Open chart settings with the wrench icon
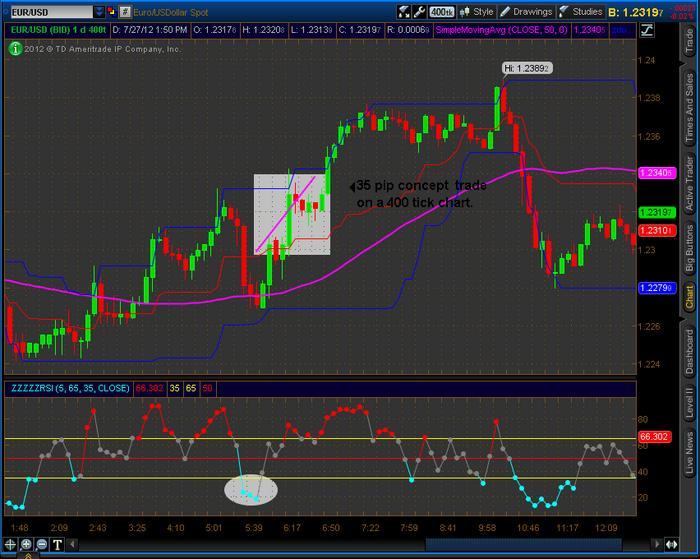This screenshot has width=700, height=559. coord(419,12)
